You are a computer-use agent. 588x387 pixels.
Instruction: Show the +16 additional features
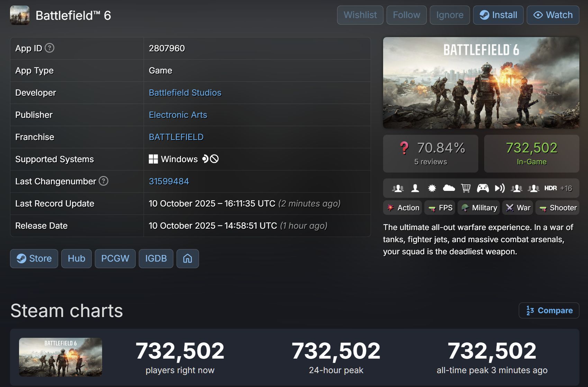point(566,188)
